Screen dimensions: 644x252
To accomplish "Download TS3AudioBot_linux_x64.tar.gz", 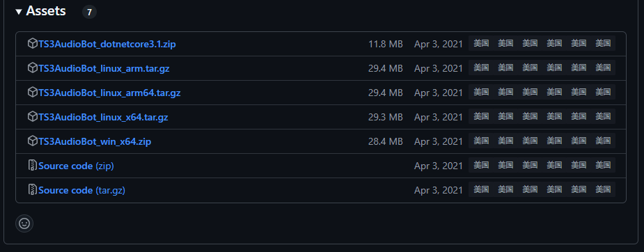I will 103,117.
